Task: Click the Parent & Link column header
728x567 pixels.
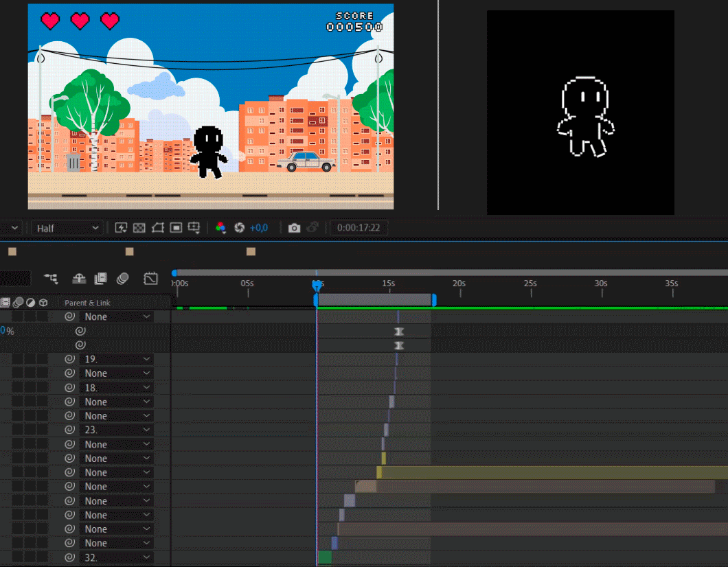Action: coord(87,303)
